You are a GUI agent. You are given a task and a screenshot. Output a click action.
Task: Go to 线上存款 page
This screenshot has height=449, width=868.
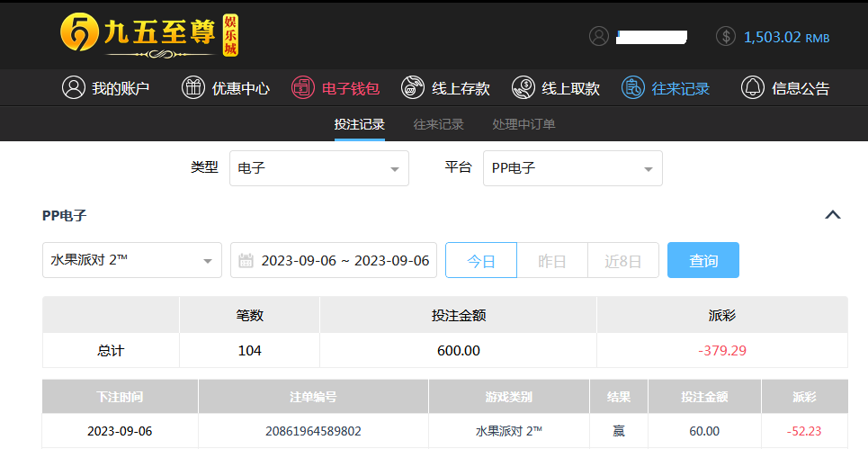[445, 88]
